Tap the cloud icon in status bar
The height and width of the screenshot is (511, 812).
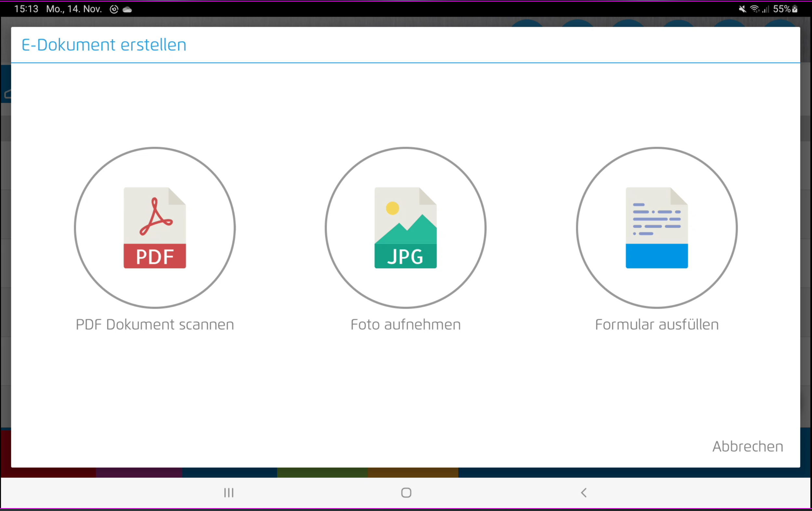127,9
